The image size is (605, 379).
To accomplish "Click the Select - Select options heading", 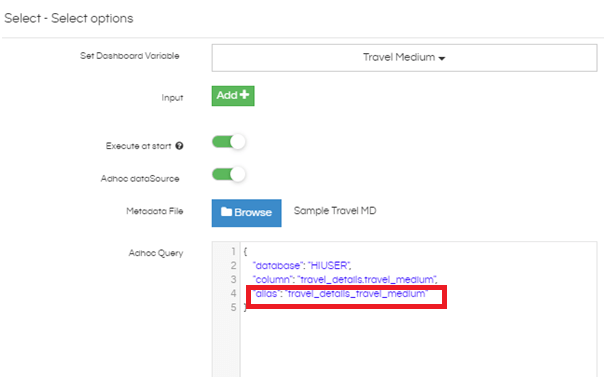I will point(69,18).
